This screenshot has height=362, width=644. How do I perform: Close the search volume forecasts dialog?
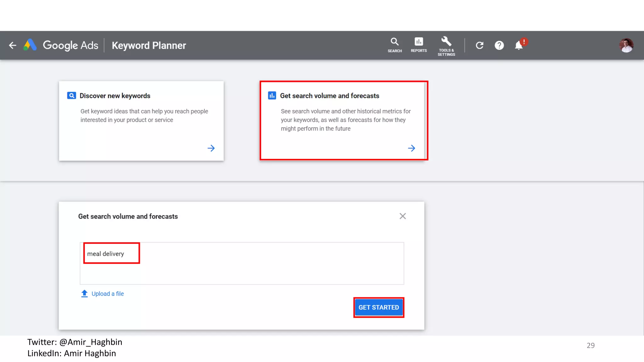402,216
